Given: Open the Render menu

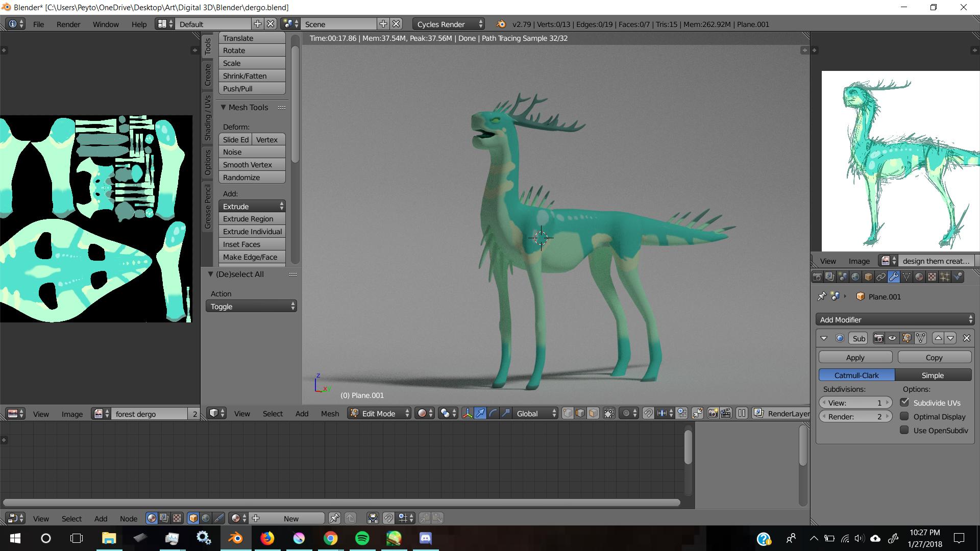Looking at the screenshot, I should 68,24.
